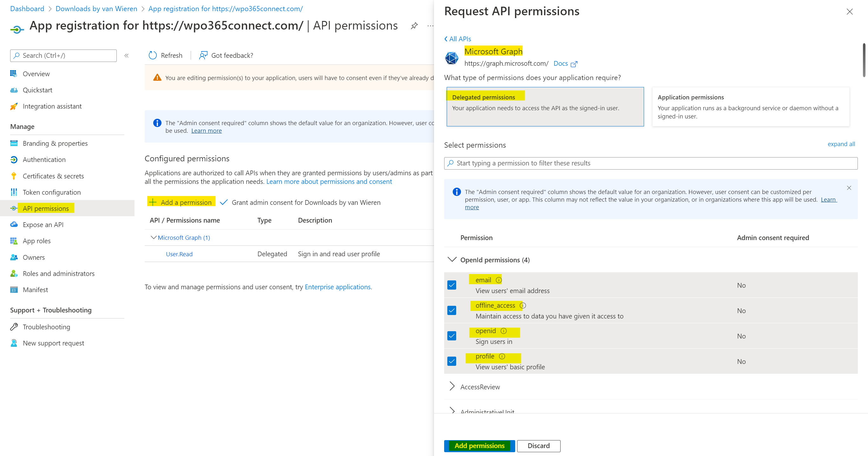Viewport: 868px width, 456px height.
Task: Click the info icon beside openid permission
Action: tap(503, 331)
